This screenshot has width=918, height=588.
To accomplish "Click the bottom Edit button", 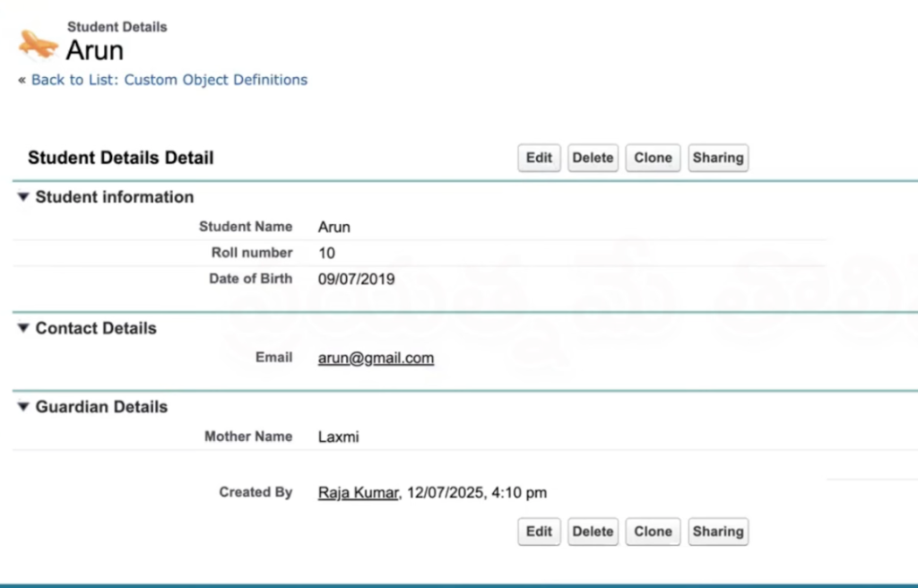I will click(x=539, y=532).
